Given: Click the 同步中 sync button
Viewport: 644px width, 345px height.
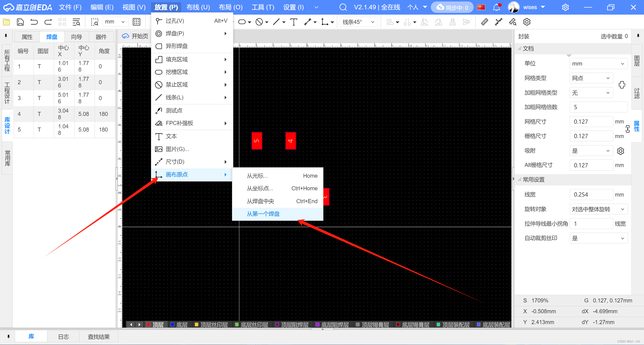Looking at the screenshot, I should click(452, 7).
